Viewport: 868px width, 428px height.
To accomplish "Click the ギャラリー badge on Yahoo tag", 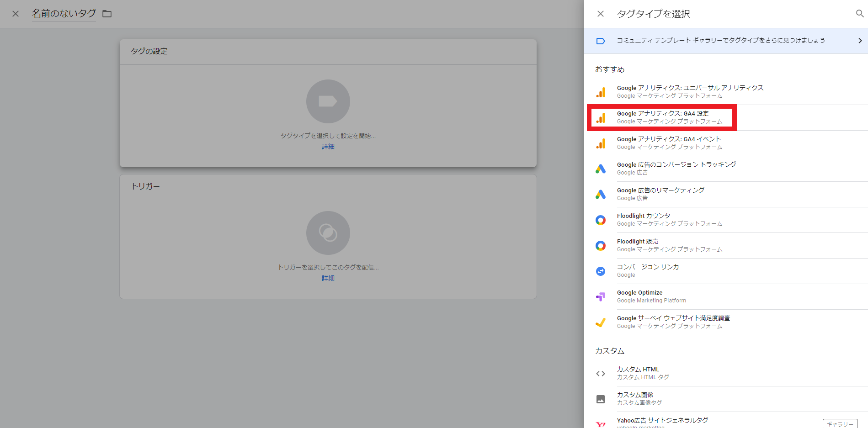I will click(x=840, y=424).
